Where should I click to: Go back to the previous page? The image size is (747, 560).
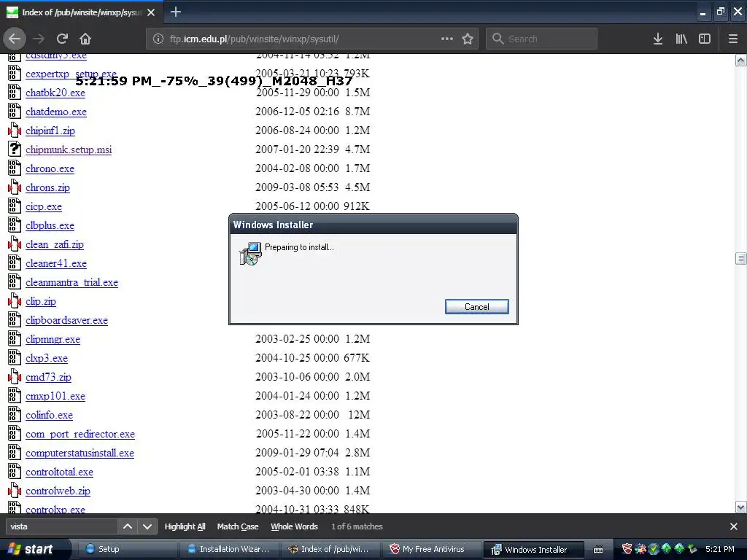click(x=15, y=39)
